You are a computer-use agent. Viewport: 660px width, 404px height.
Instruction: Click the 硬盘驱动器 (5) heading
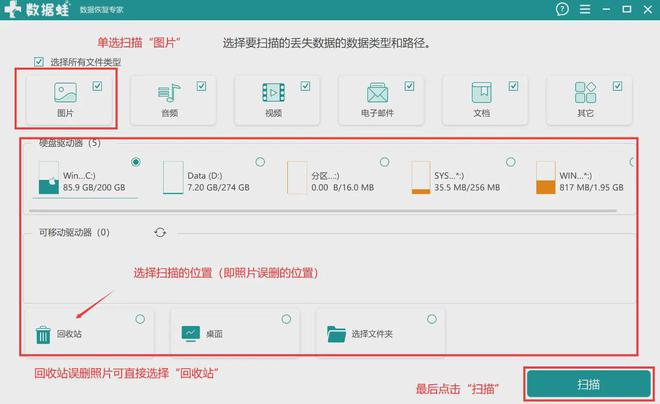pos(70,143)
